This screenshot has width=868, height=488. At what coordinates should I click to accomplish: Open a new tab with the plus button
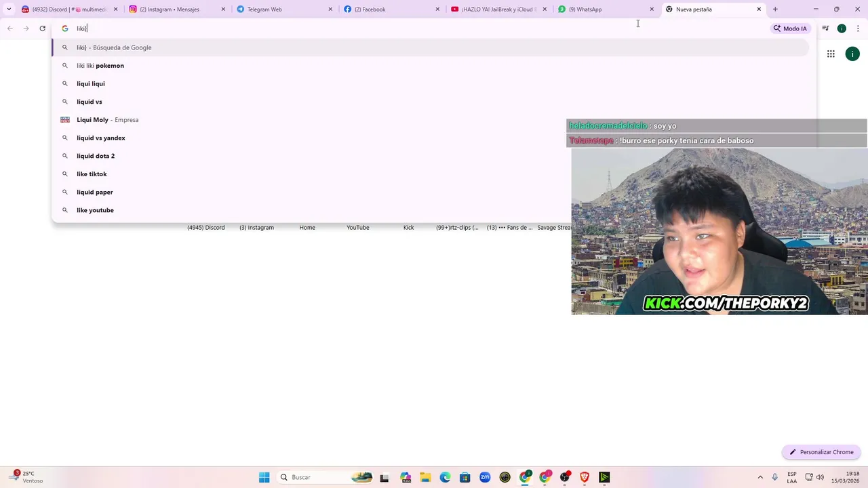(x=775, y=9)
